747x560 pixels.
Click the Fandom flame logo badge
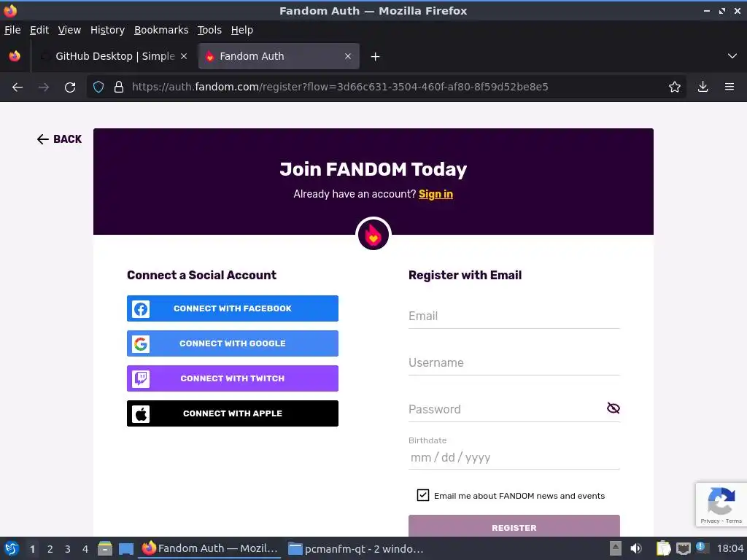(x=373, y=234)
